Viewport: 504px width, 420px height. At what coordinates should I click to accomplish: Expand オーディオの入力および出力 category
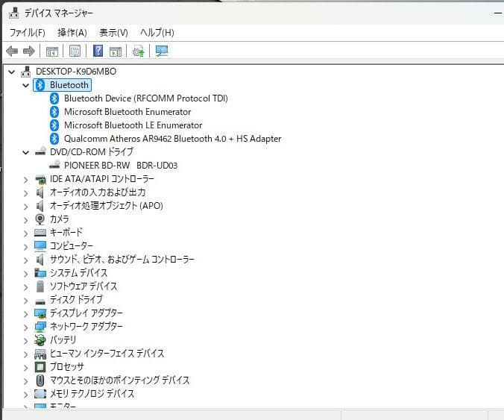click(25, 193)
